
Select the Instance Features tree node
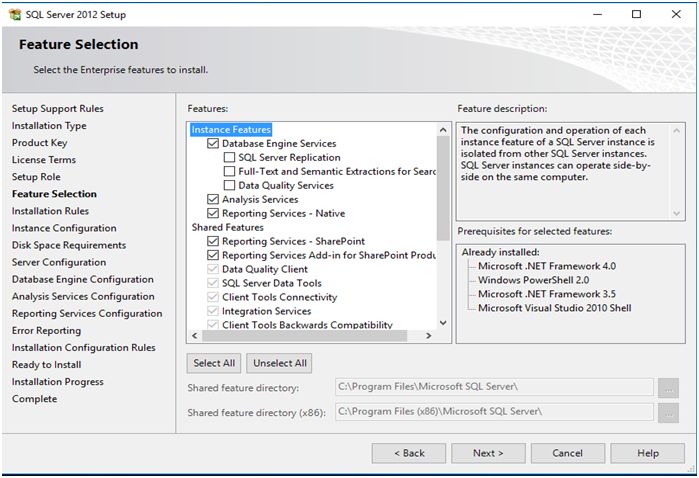pyautogui.click(x=231, y=130)
